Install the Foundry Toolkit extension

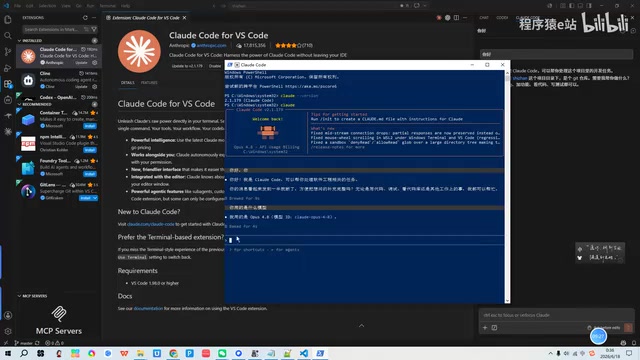[90, 174]
